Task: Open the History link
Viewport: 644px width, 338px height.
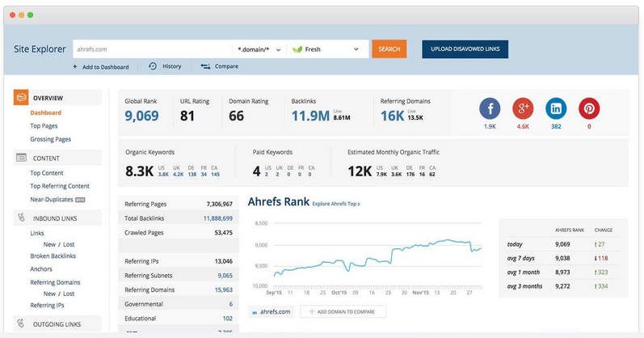Action: [x=171, y=66]
